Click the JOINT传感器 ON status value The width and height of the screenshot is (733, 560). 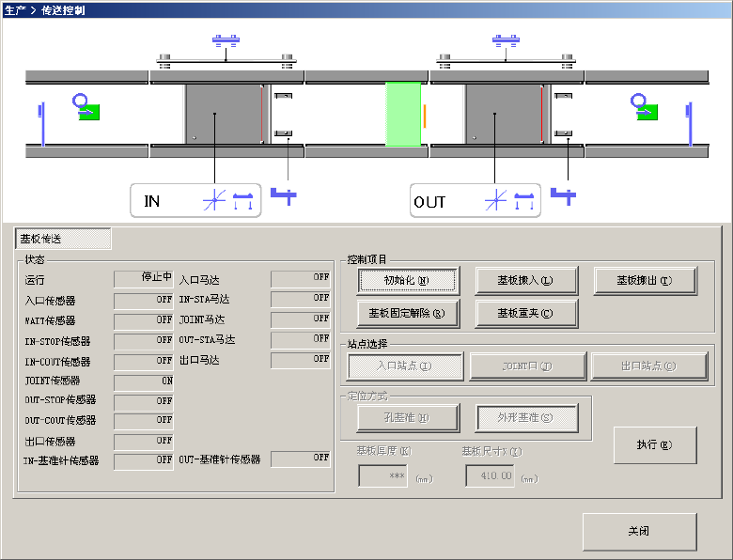pyautogui.click(x=144, y=382)
